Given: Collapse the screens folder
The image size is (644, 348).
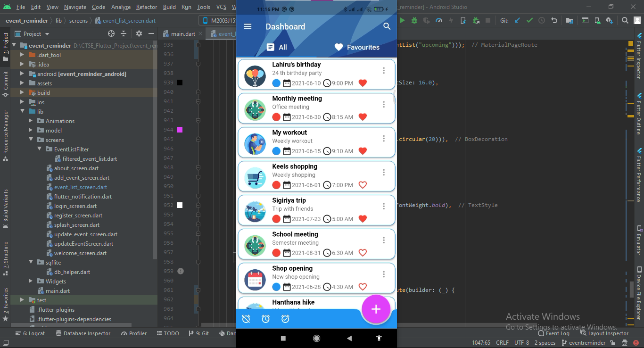Looking at the screenshot, I should (31, 140).
